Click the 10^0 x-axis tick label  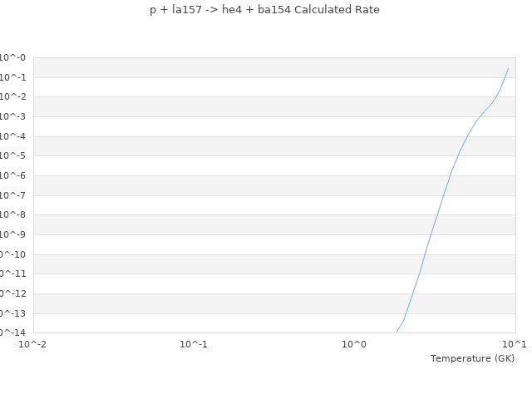pyautogui.click(x=354, y=343)
